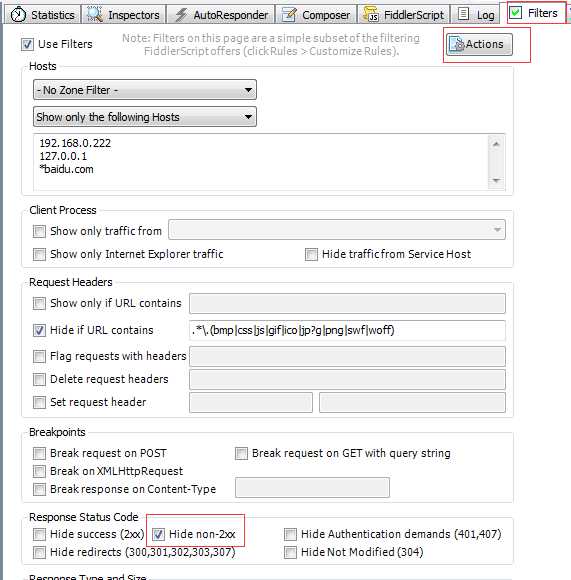This screenshot has height=580, width=571.
Task: Click the Statistics stopwatch icon
Action: 18,14
